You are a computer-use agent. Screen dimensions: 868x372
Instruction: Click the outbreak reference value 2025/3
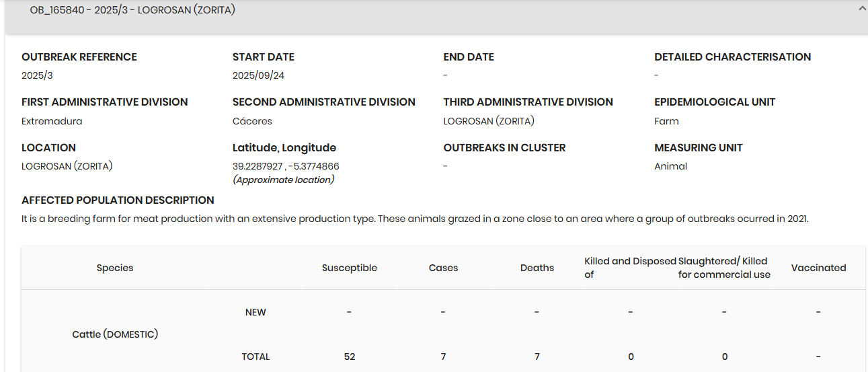37,75
